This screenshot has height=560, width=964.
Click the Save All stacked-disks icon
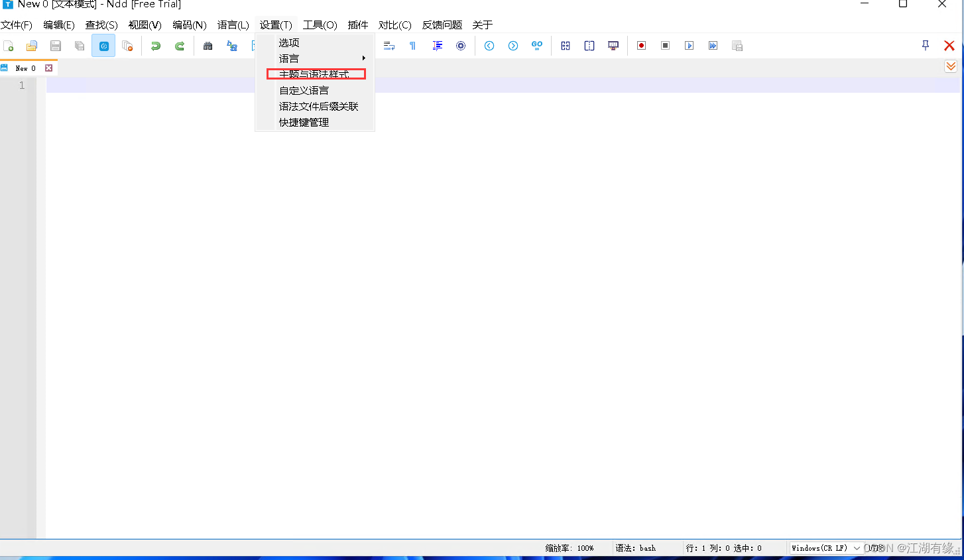pyautogui.click(x=80, y=46)
